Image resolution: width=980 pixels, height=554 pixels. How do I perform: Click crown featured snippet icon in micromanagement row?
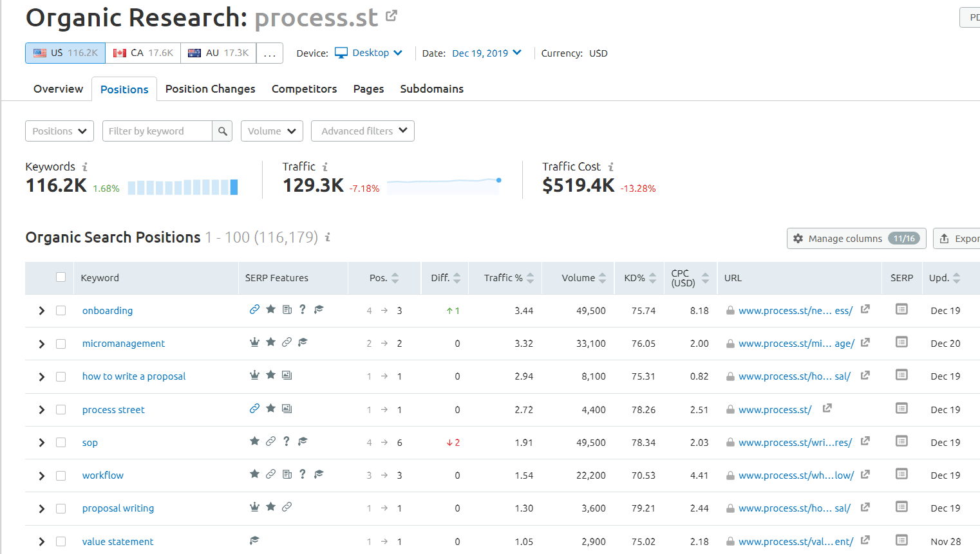click(254, 342)
